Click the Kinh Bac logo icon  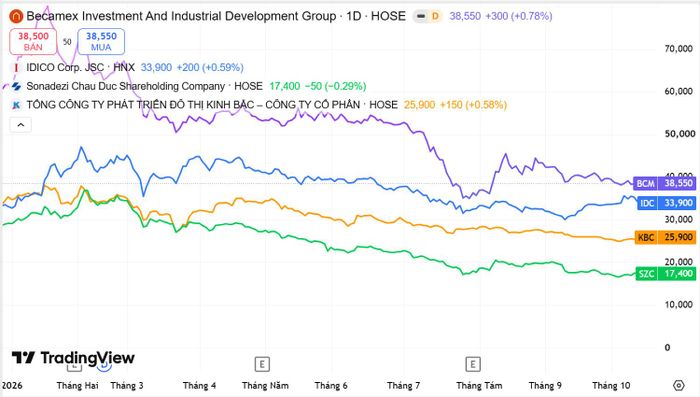[x=16, y=105]
